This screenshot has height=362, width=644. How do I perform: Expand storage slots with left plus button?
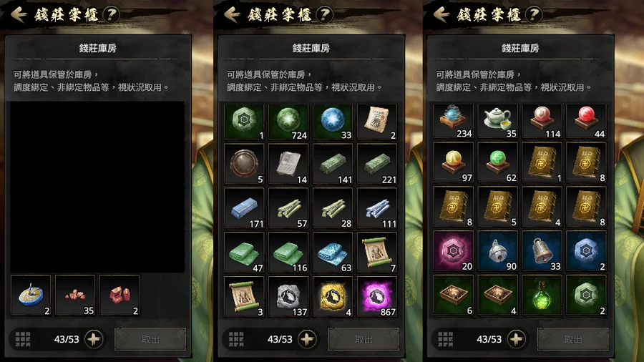tap(94, 339)
